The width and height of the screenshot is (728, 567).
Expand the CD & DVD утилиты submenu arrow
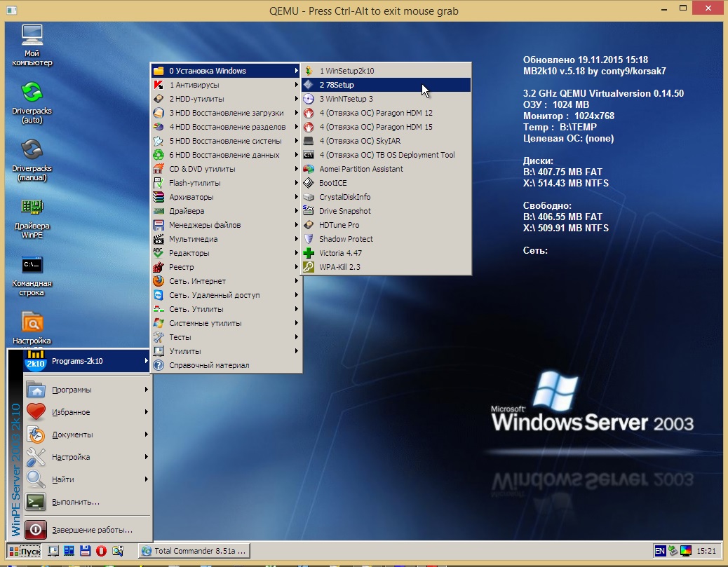pyautogui.click(x=296, y=169)
